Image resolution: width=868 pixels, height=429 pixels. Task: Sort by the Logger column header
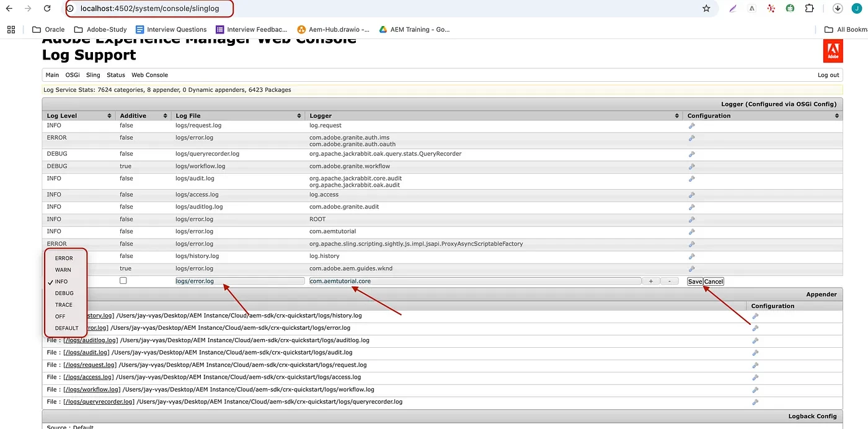click(494, 116)
